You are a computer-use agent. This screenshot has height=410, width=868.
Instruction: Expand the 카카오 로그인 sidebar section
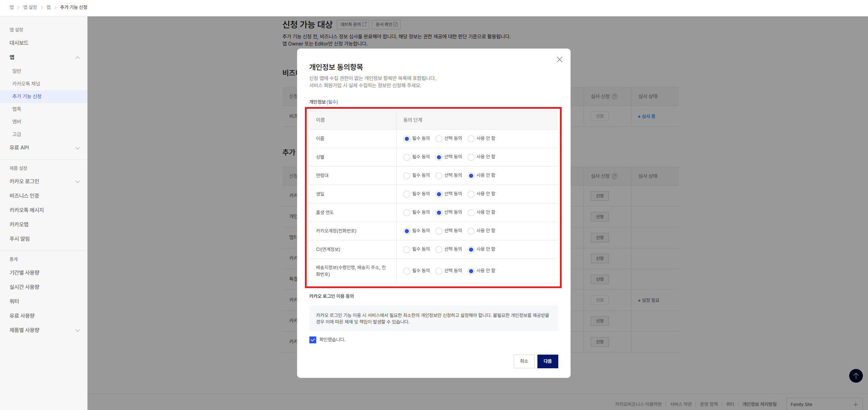pyautogui.click(x=78, y=182)
